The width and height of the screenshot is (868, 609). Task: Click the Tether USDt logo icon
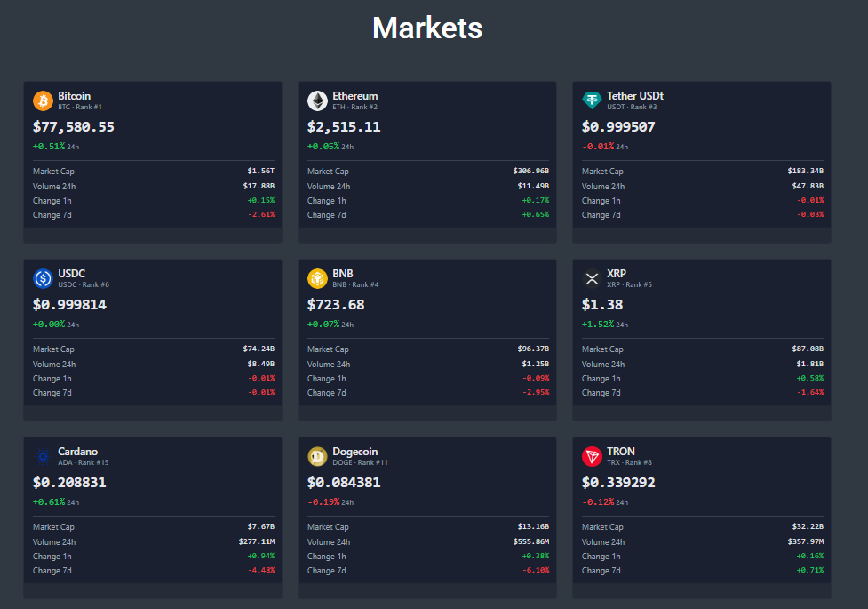[592, 100]
